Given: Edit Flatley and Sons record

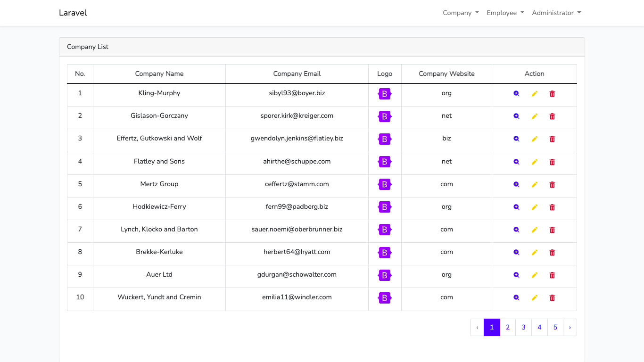Looking at the screenshot, I should coord(534,162).
